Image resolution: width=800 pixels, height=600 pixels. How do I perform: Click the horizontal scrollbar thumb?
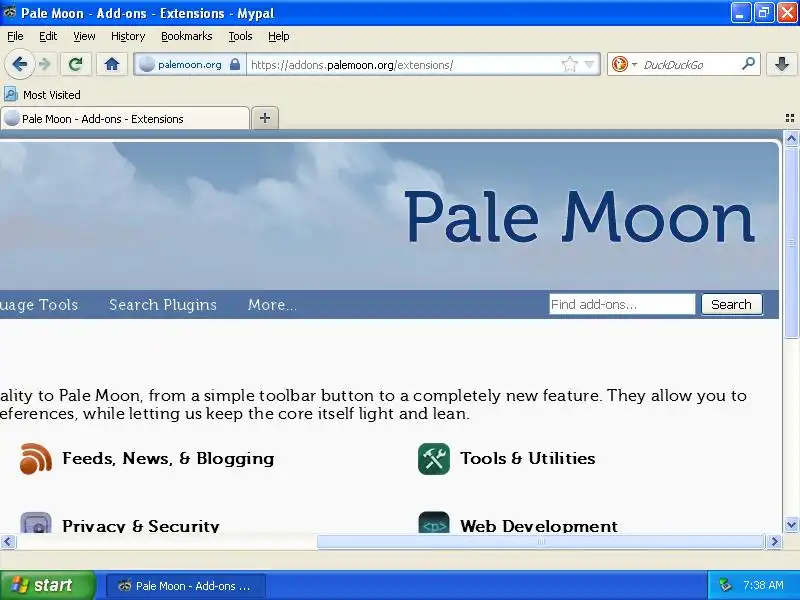pos(541,541)
